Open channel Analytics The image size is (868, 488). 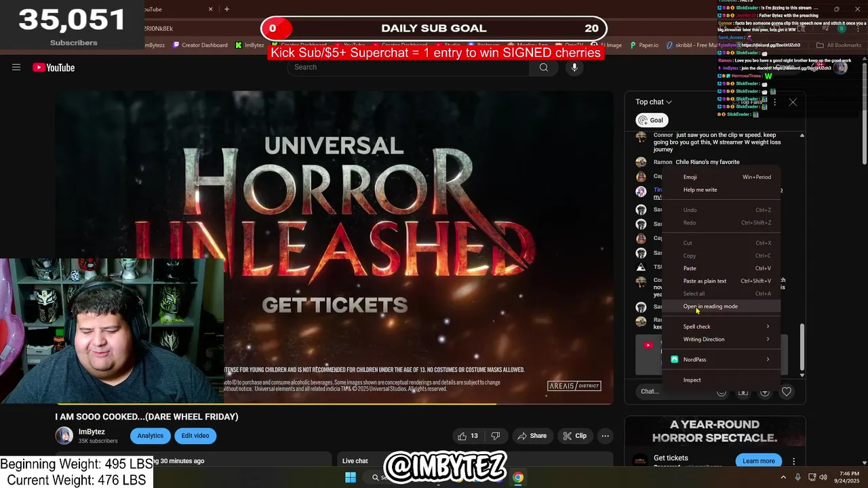tap(151, 436)
